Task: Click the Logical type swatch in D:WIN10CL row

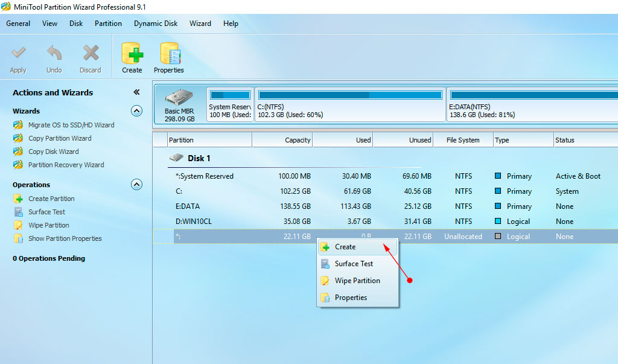Action: point(498,222)
